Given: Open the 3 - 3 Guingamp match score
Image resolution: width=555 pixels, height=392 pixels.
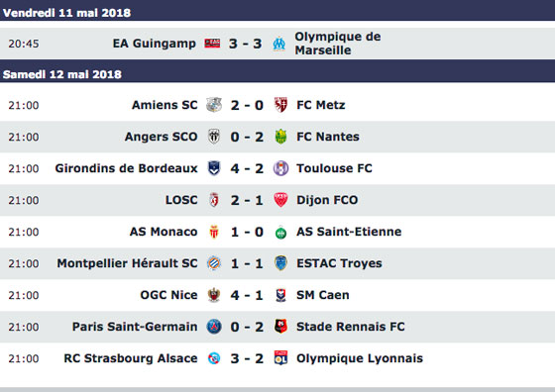Looking at the screenshot, I should 245,44.
